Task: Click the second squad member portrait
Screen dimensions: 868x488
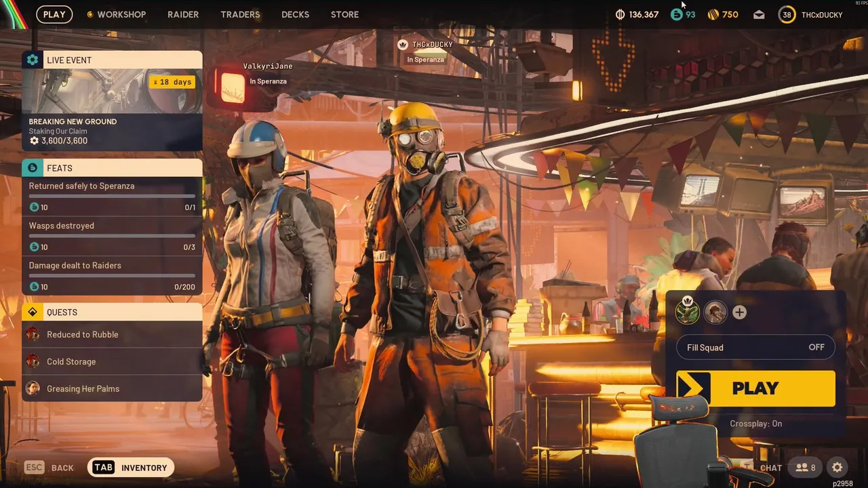Action: pyautogui.click(x=715, y=312)
